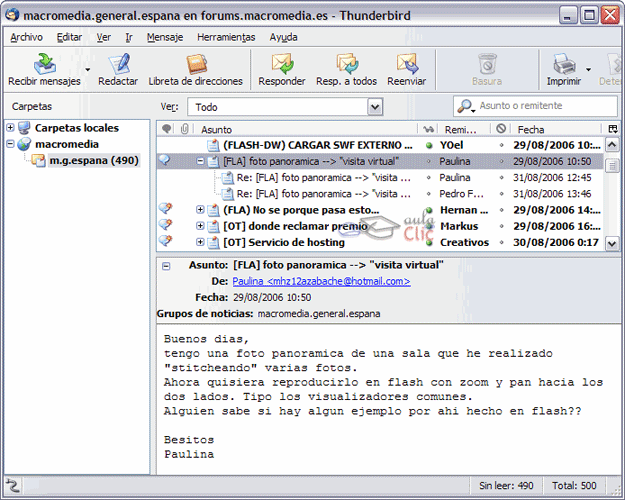Click the Reenviar forward icon
Screen dimensions: 625x500
pyautogui.click(x=406, y=65)
